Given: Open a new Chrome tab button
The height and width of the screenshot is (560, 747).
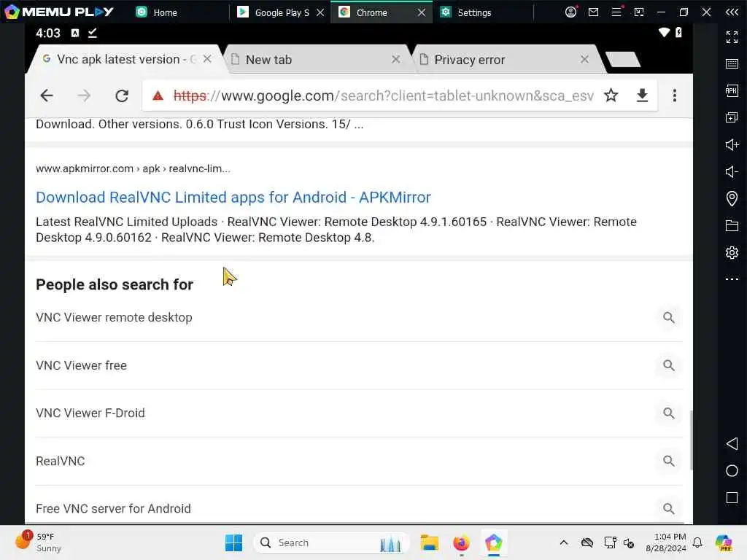Looking at the screenshot, I should coord(623,60).
